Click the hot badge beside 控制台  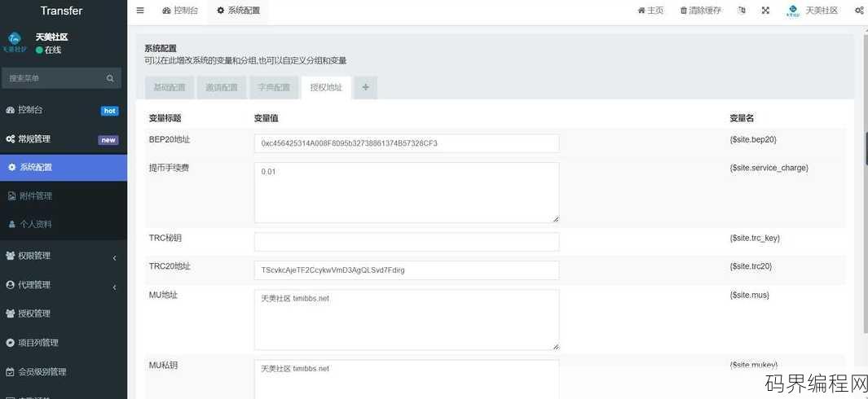[109, 111]
